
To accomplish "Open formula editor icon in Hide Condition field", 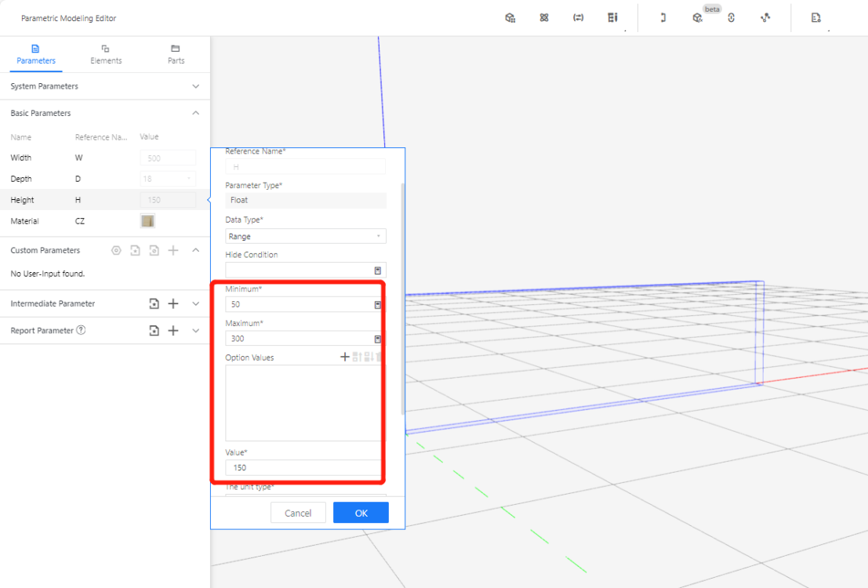I will click(x=377, y=270).
